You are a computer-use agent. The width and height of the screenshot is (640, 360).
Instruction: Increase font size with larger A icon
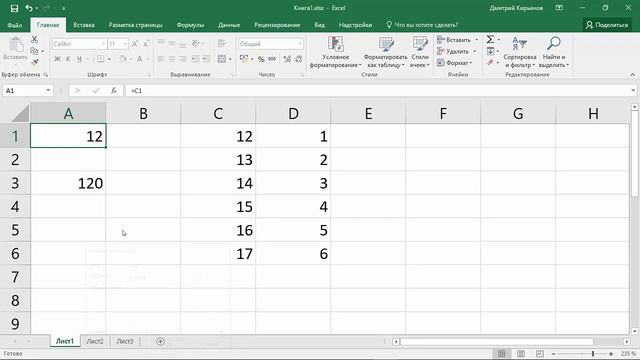(135, 44)
